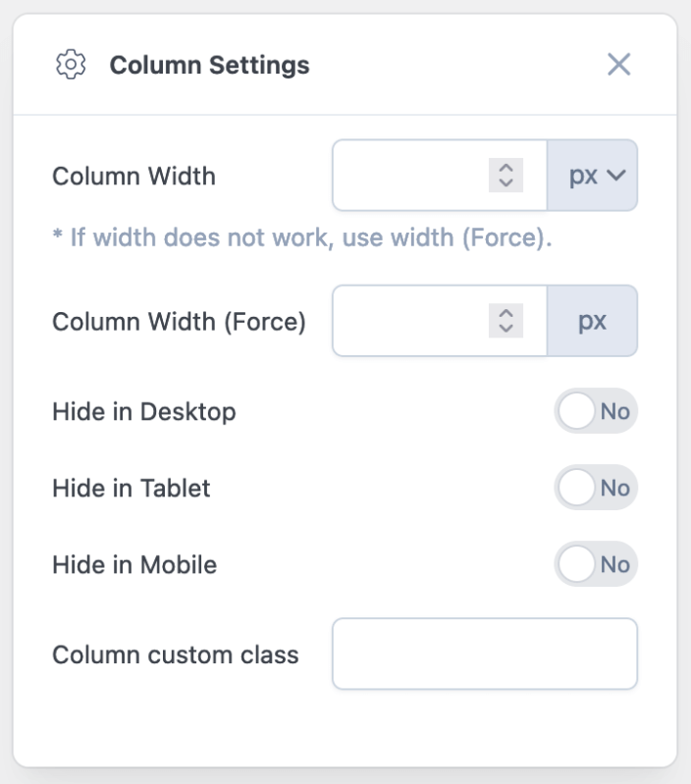Click the Column Width label text
This screenshot has height=784, width=691.
pos(133,177)
